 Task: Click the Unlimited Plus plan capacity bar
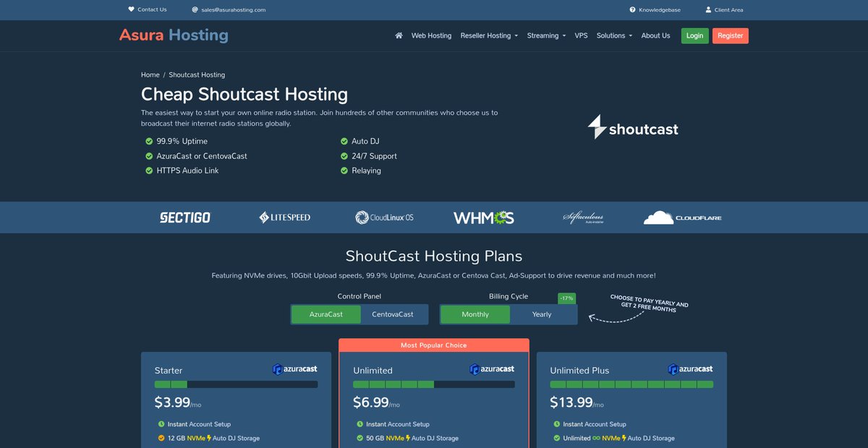[x=631, y=384]
